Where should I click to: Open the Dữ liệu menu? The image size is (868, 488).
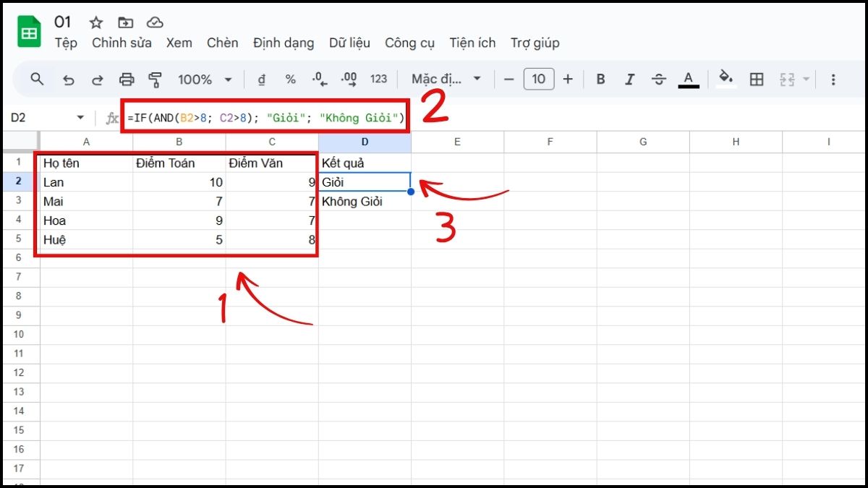349,43
